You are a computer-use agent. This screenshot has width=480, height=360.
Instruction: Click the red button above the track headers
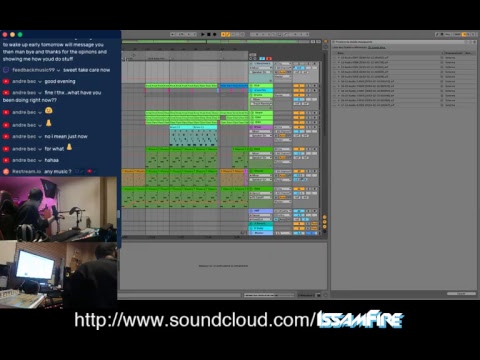click(x=269, y=59)
